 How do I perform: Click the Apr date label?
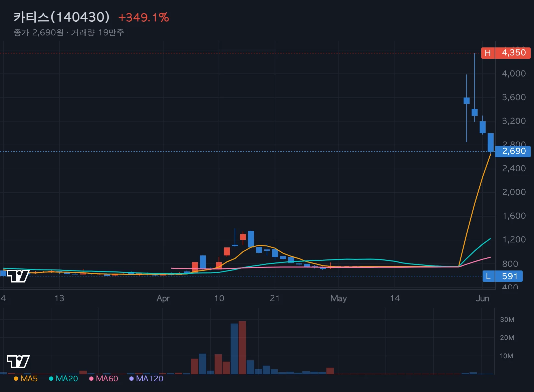pos(163,298)
